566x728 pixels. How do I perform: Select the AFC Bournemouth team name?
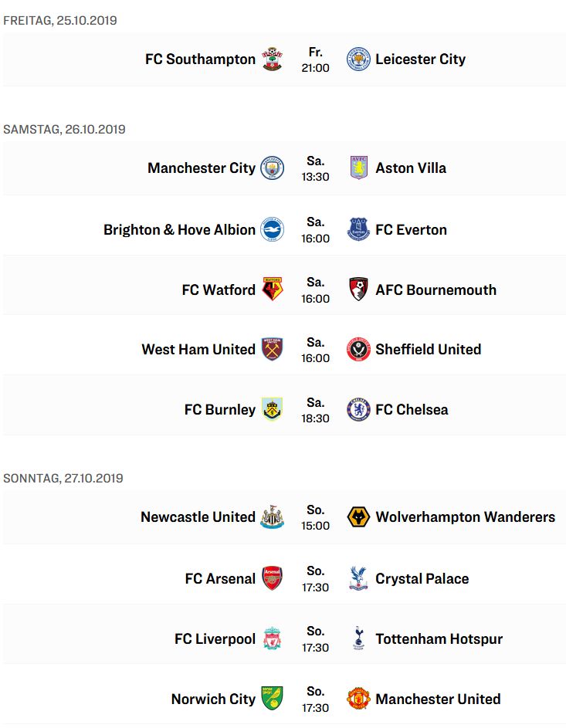tap(436, 290)
